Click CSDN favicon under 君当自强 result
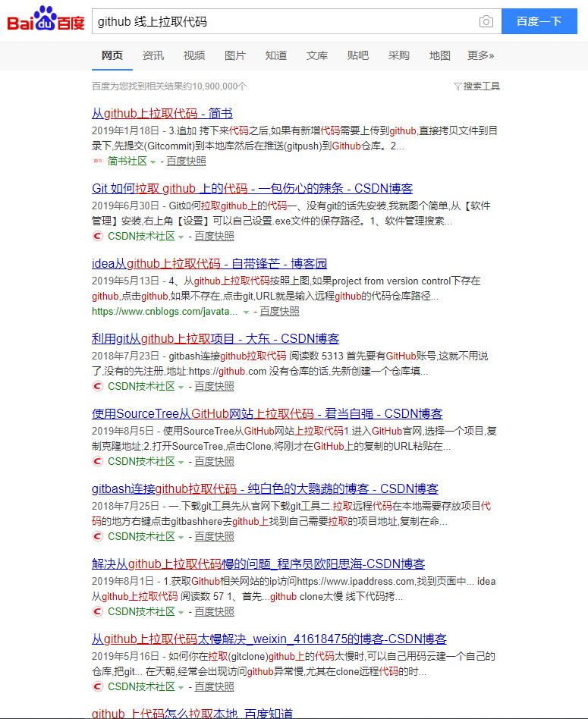 click(x=97, y=461)
